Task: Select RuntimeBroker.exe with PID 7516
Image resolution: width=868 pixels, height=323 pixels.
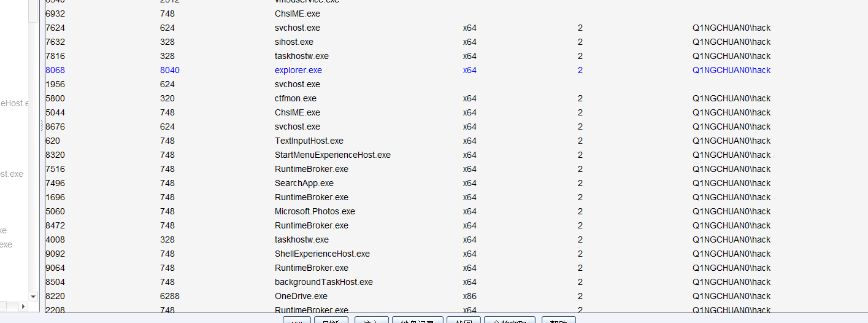Action: 311,169
